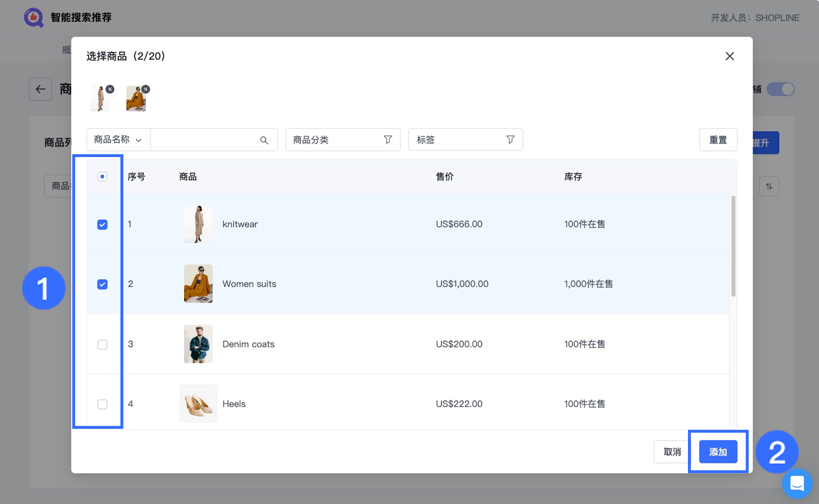The image size is (819, 504).
Task: Close the 选择商品 dialog
Action: (x=730, y=56)
